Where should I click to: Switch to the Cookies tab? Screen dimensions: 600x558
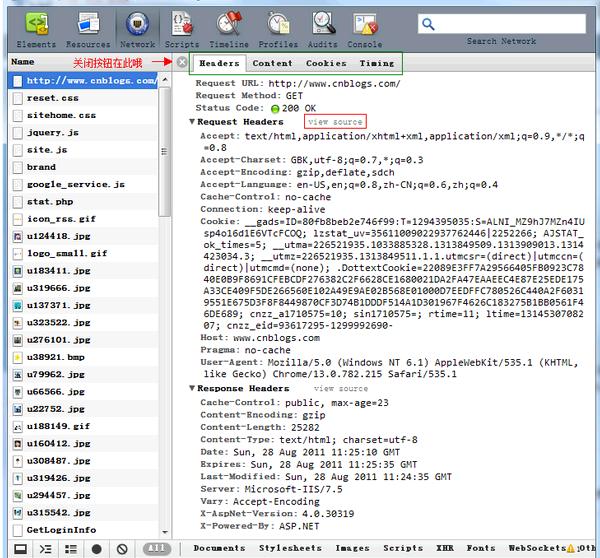[326, 63]
